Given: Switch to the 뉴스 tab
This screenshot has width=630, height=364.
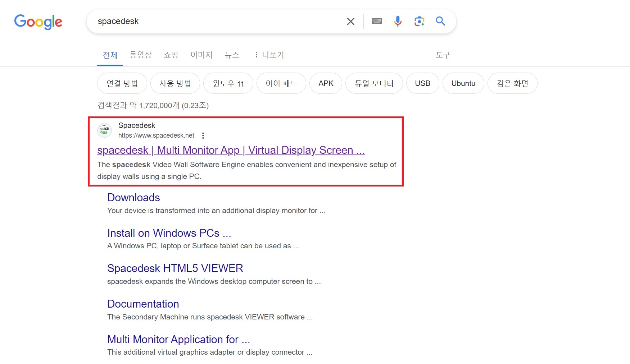Looking at the screenshot, I should click(x=232, y=55).
